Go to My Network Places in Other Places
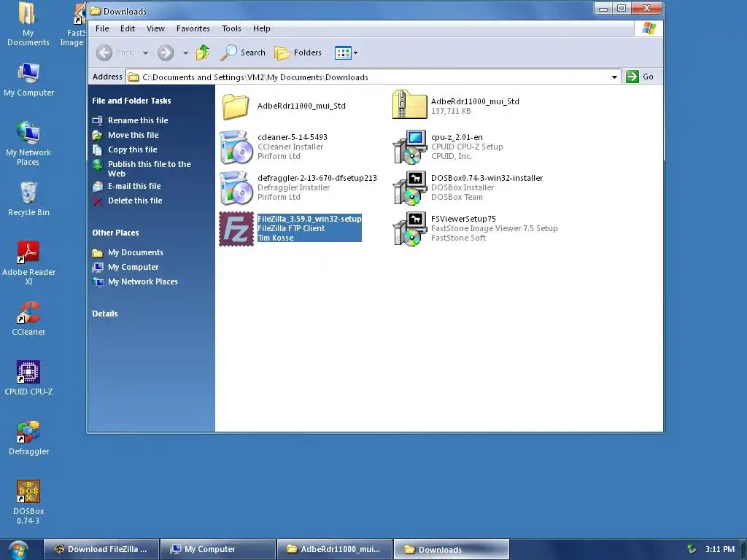Image resolution: width=747 pixels, height=560 pixels. (x=142, y=281)
